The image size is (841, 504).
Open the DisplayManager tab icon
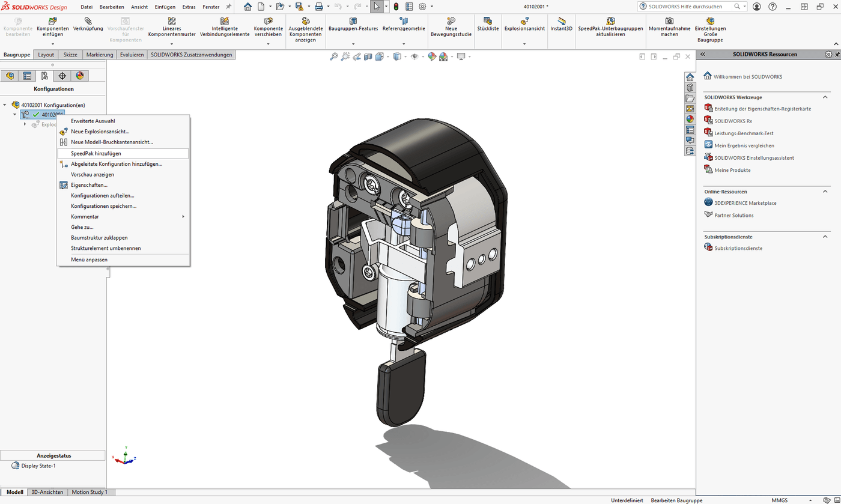tap(79, 76)
